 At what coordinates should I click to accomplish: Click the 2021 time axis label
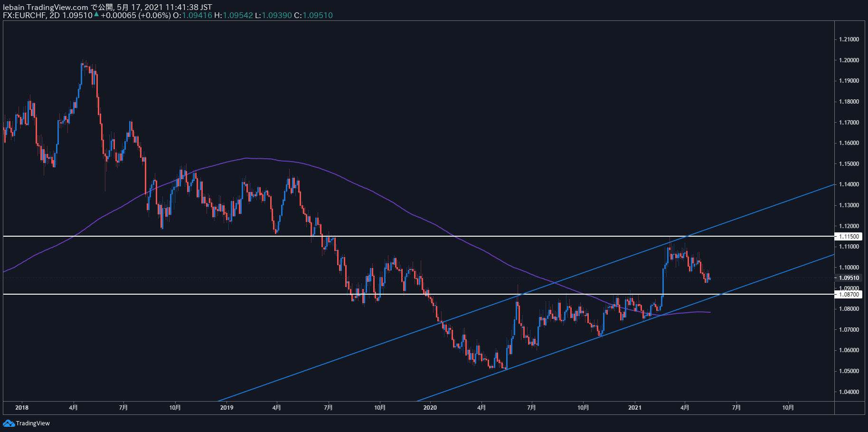tap(635, 407)
